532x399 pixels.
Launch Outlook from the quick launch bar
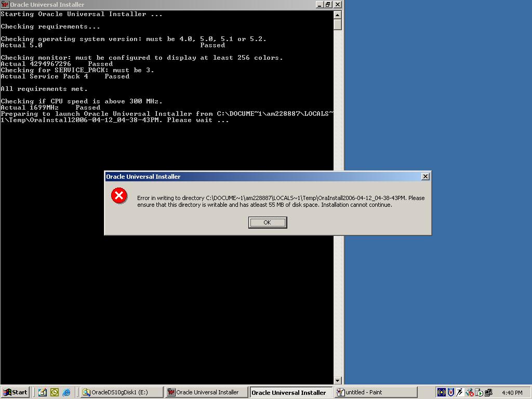pyautogui.click(x=54, y=393)
